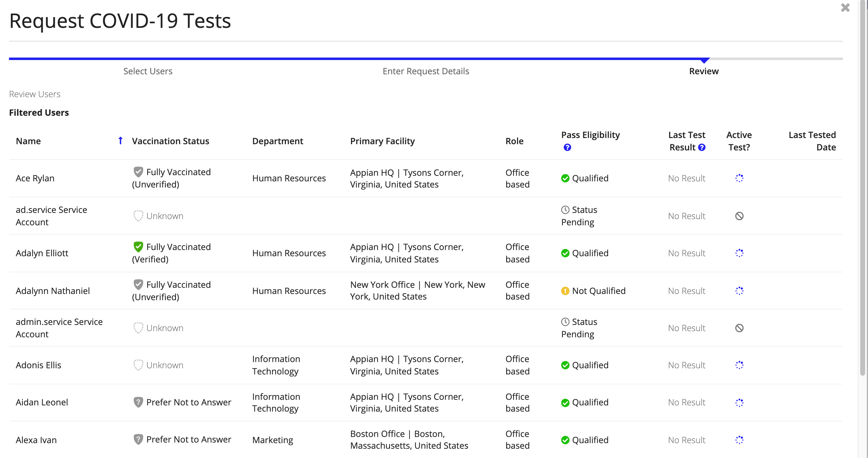Close the Request COVID-19 Tests dialog
The image size is (868, 458).
(845, 8)
